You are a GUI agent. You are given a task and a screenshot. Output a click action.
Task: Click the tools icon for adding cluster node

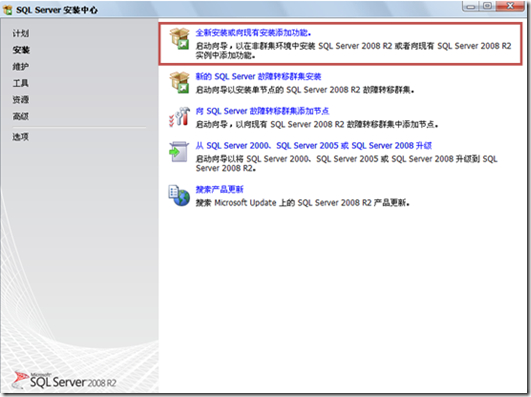179,117
